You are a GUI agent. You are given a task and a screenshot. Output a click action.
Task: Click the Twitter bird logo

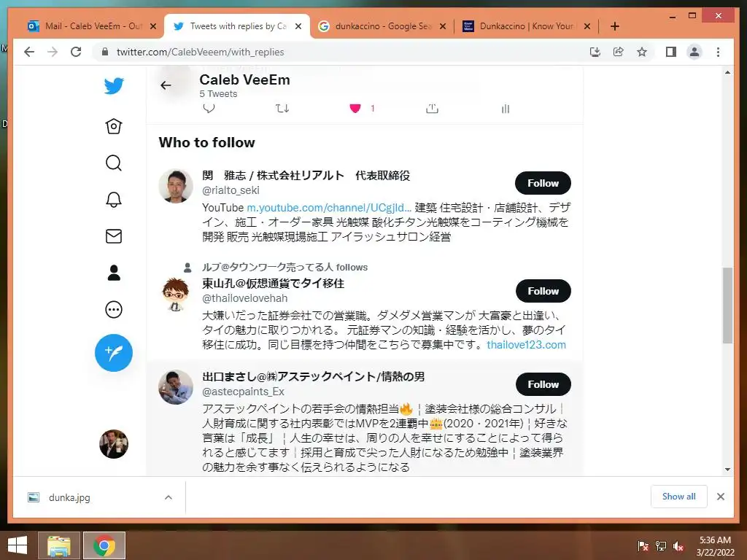[114, 86]
